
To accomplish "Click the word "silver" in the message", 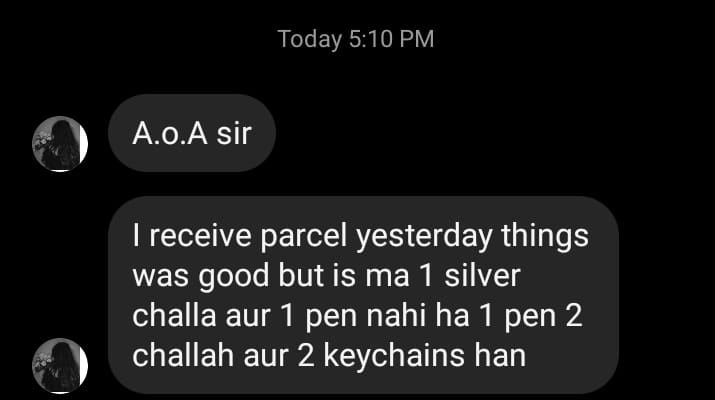I will click(x=482, y=276).
